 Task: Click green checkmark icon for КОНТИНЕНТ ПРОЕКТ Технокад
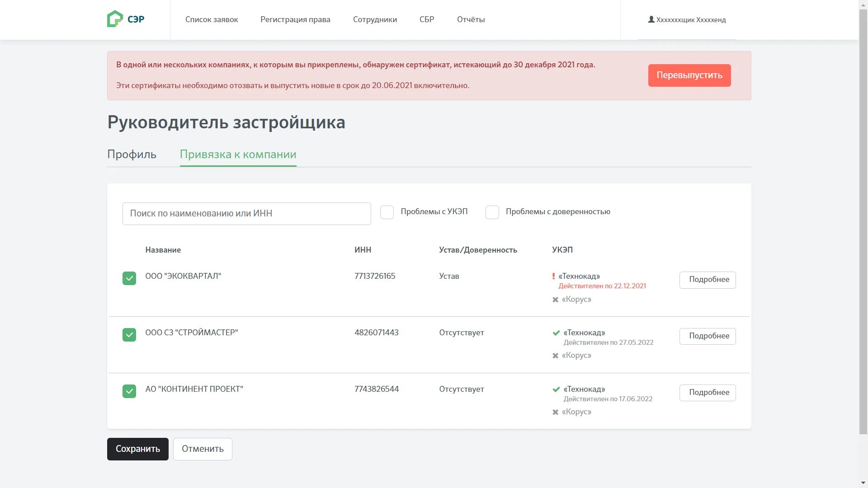(x=556, y=389)
